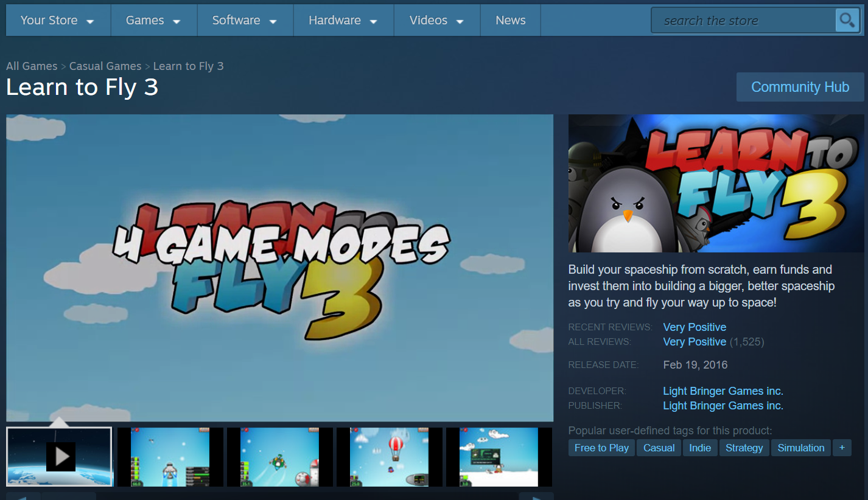View the rocket launch screenshot thumbnail

click(x=170, y=457)
